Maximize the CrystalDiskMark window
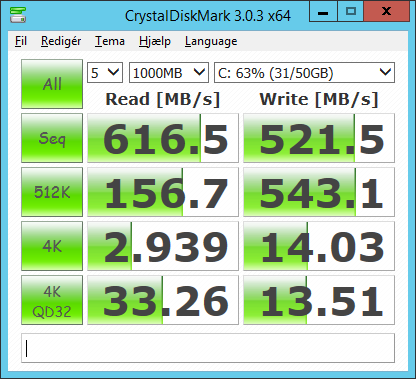The height and width of the screenshot is (379, 416). 351,12
